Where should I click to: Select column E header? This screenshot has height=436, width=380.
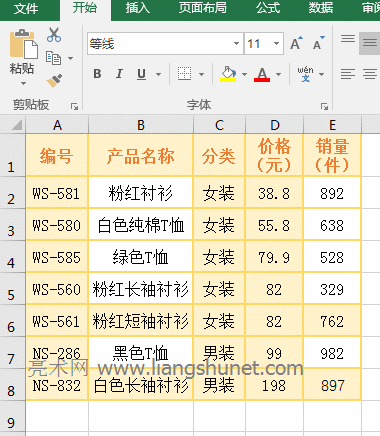pyautogui.click(x=332, y=125)
